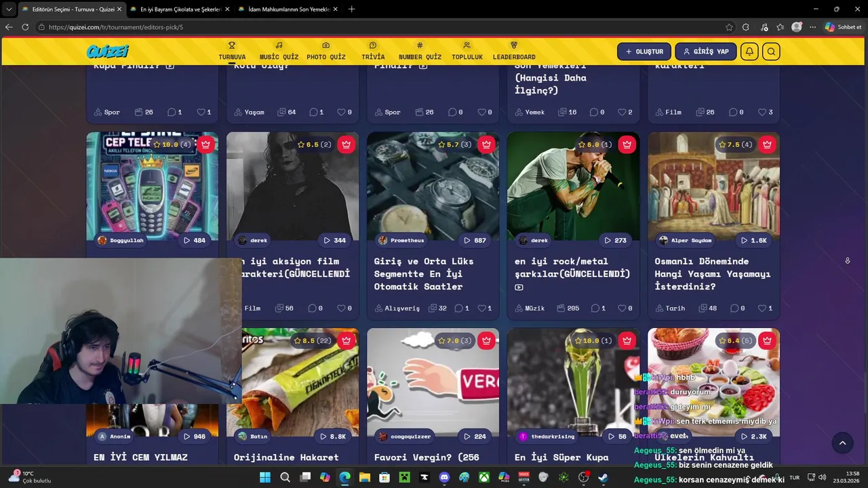Open the Topluluk community page
Image resolution: width=868 pixels, height=488 pixels.
pos(467,51)
